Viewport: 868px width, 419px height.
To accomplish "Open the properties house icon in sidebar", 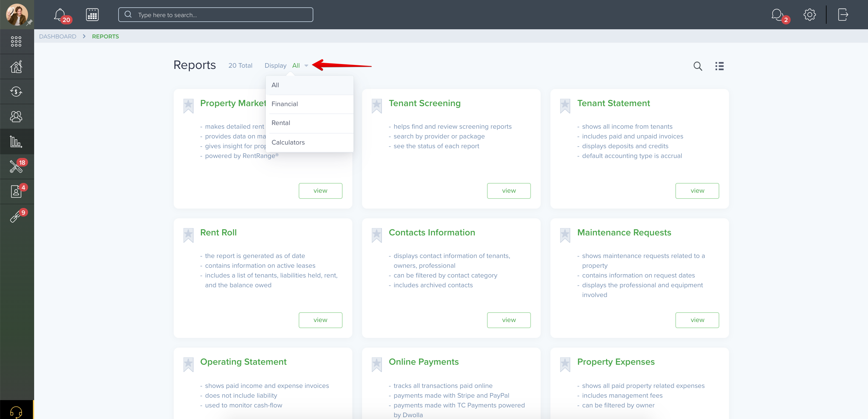I will (16, 66).
